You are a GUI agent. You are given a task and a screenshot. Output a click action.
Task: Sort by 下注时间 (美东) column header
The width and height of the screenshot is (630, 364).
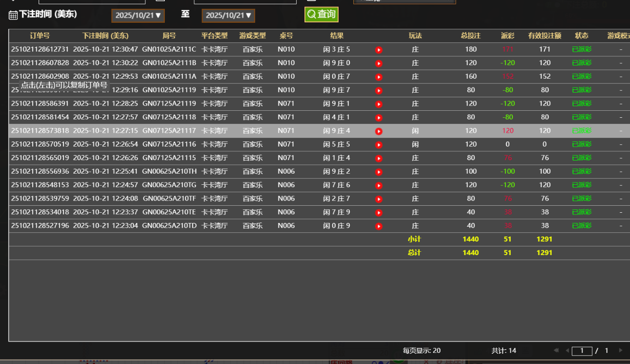pyautogui.click(x=105, y=36)
